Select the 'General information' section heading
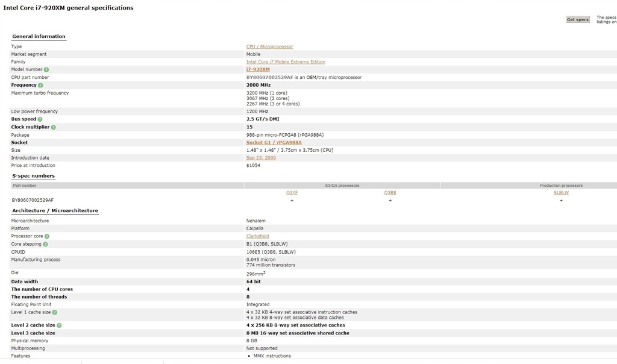 coord(39,36)
